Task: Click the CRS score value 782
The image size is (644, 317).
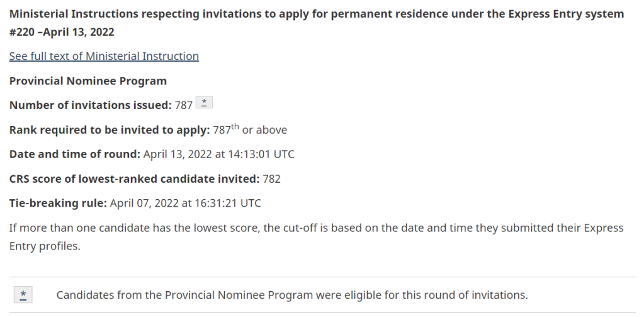Action: pos(272,178)
